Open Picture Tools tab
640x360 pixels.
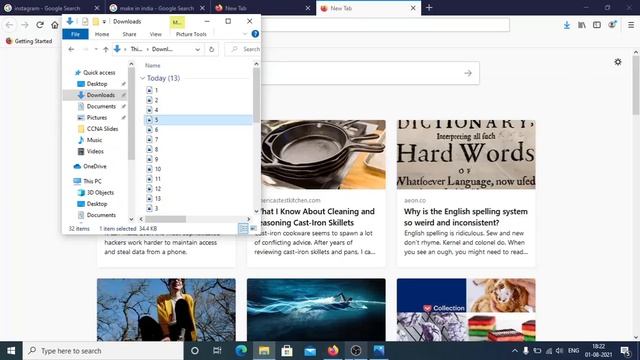point(191,34)
